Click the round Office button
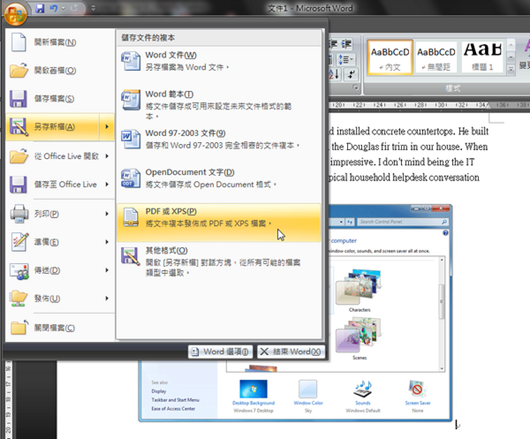The height and width of the screenshot is (439, 530). pos(15,14)
